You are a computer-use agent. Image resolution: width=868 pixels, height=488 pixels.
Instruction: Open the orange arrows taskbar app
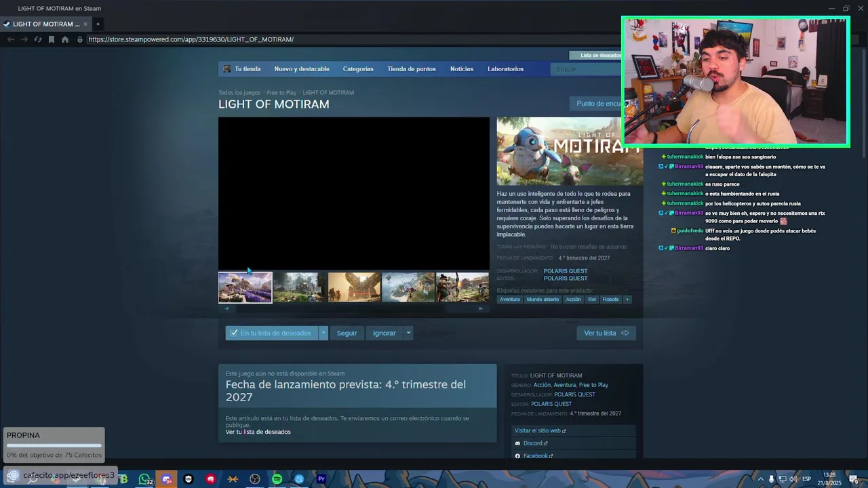click(x=233, y=479)
